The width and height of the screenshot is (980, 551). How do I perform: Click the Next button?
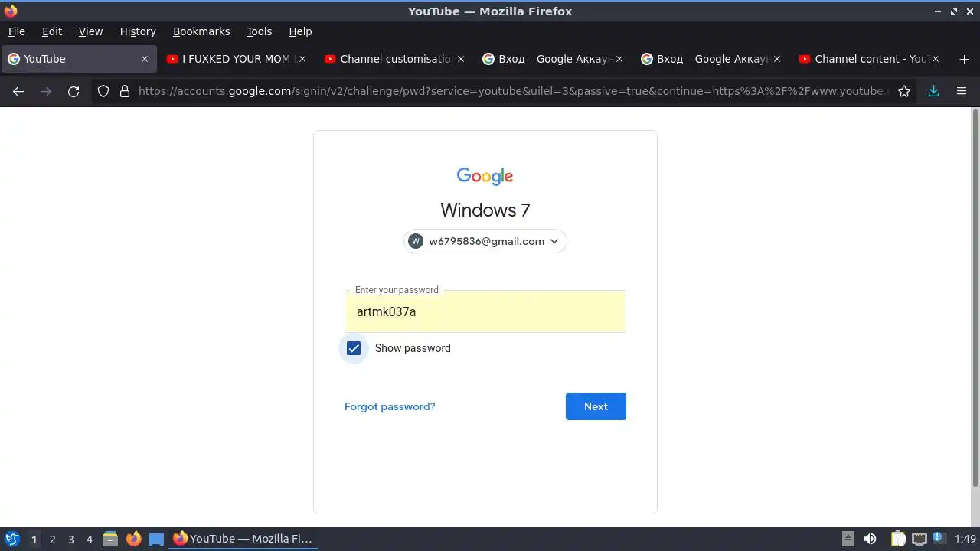(596, 406)
